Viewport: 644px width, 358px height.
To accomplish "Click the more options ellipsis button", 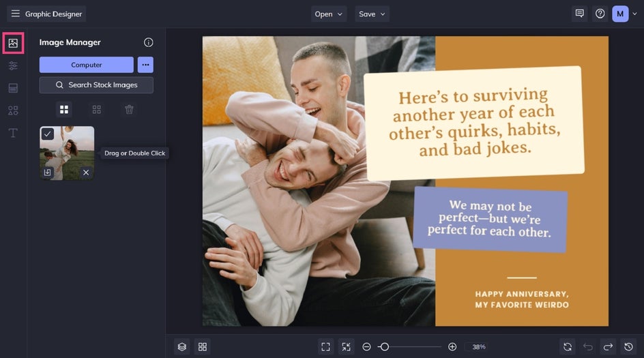I will (145, 65).
